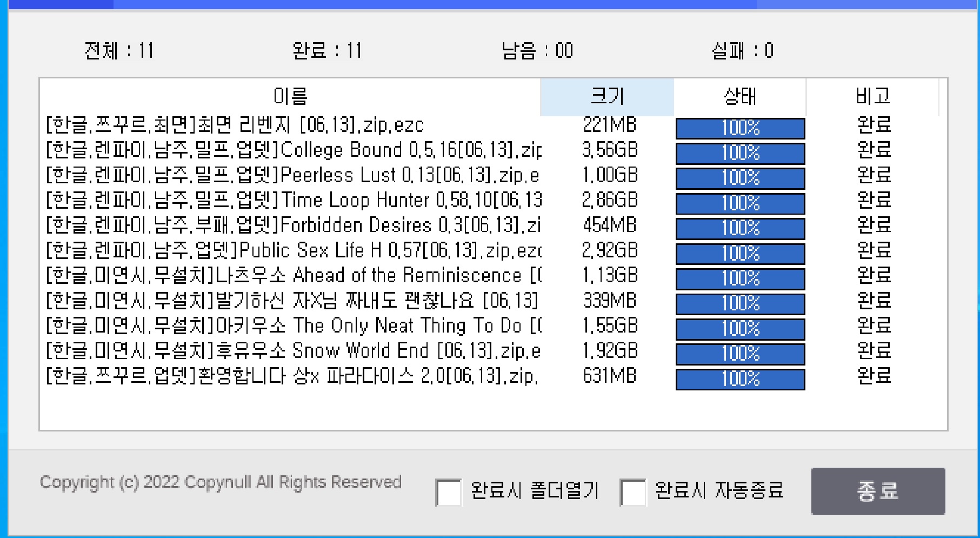The image size is (980, 538).
Task: Click the 완료 status of the 631MB file
Action: [874, 376]
